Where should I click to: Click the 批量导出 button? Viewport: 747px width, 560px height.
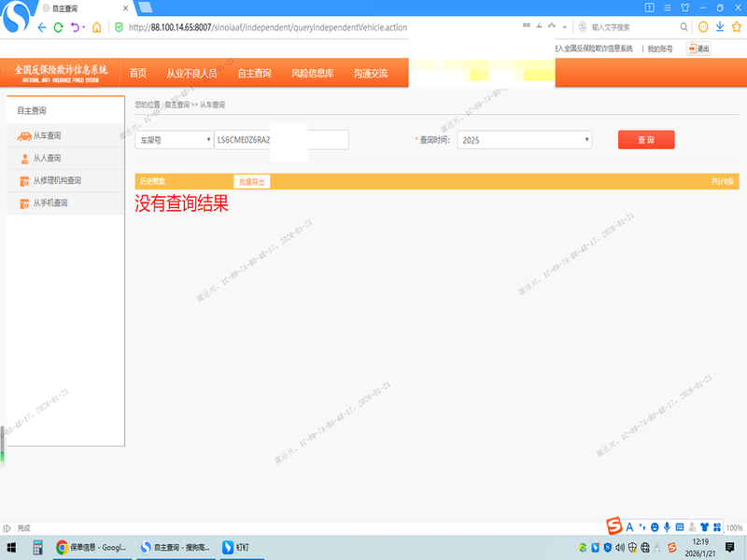point(251,181)
